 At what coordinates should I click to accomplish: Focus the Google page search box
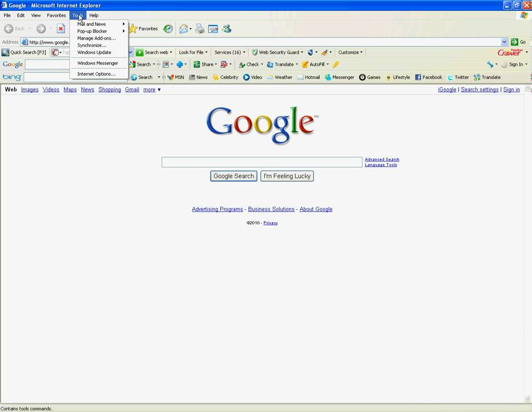click(x=262, y=162)
